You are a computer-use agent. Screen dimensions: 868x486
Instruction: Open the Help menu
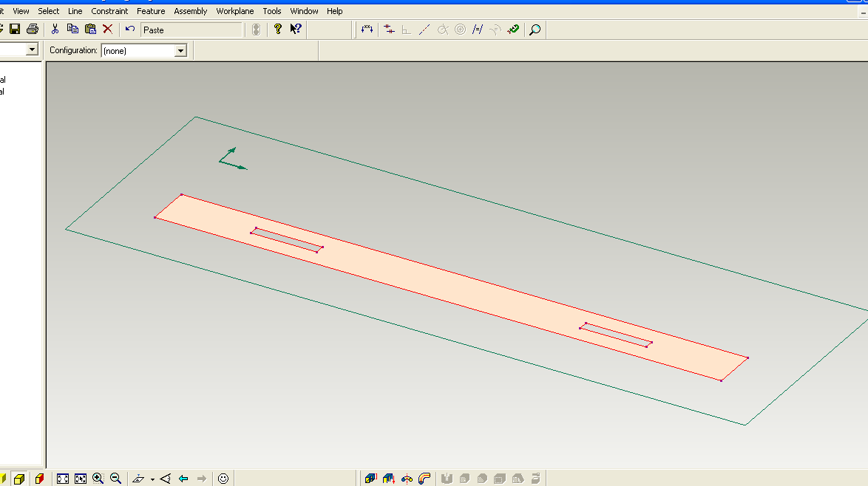tap(335, 11)
